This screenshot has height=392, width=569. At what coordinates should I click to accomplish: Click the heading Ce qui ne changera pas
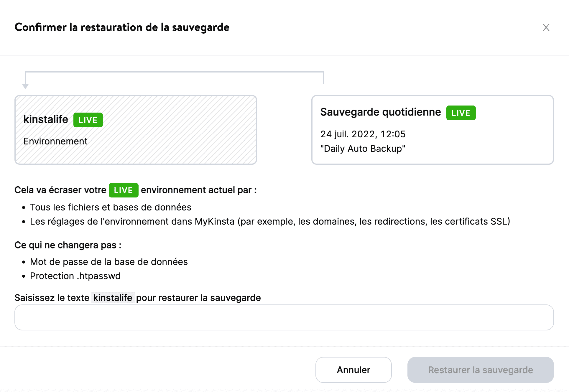pos(68,245)
